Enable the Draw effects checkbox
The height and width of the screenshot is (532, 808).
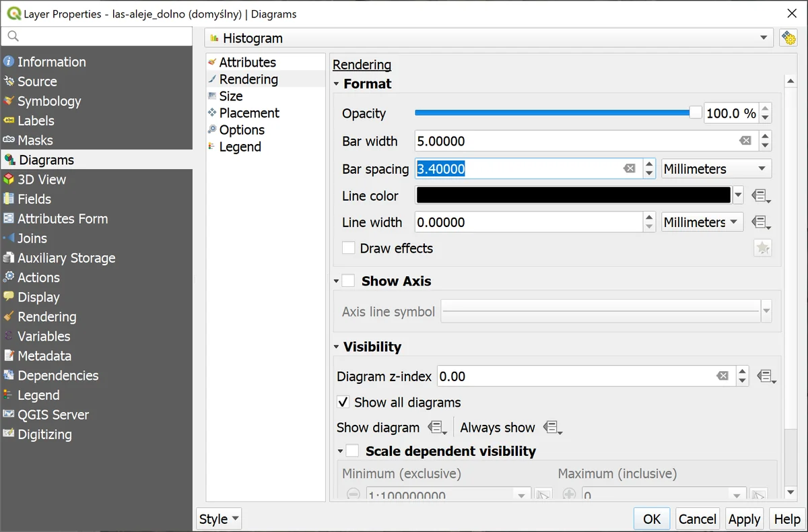[349, 248]
